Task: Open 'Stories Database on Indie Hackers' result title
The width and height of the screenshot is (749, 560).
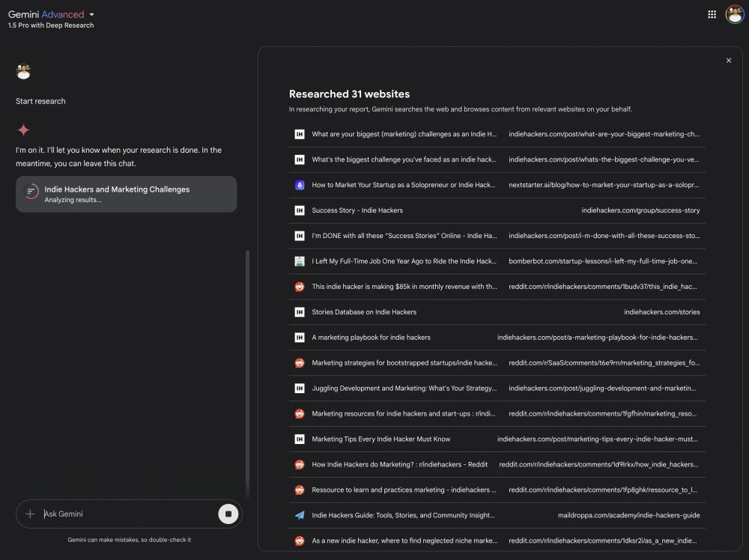Action: pyautogui.click(x=364, y=311)
